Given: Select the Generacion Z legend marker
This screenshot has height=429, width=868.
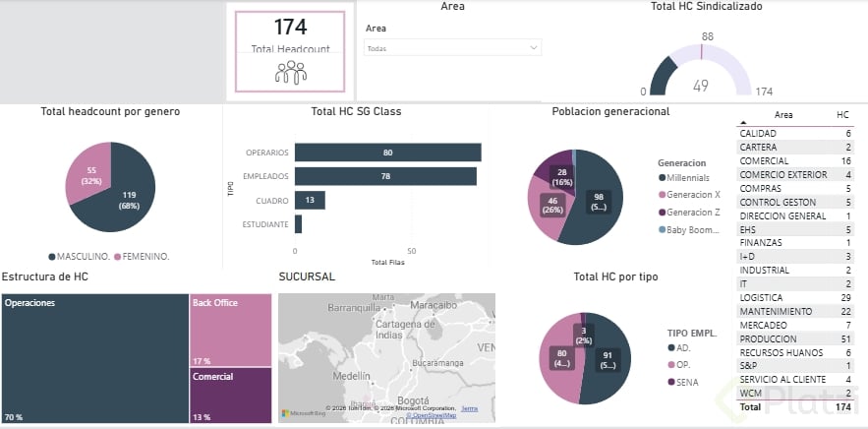Looking at the screenshot, I should pos(662,213).
